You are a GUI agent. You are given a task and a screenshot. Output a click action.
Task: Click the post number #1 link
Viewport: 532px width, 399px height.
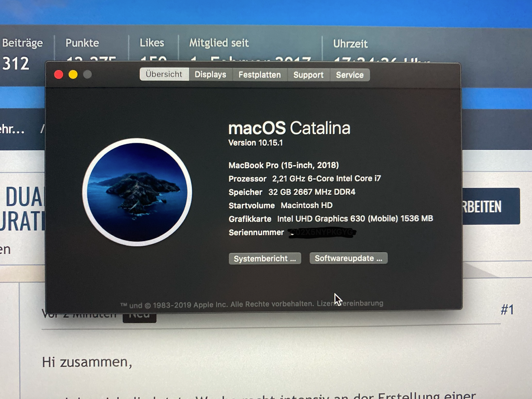tap(508, 310)
